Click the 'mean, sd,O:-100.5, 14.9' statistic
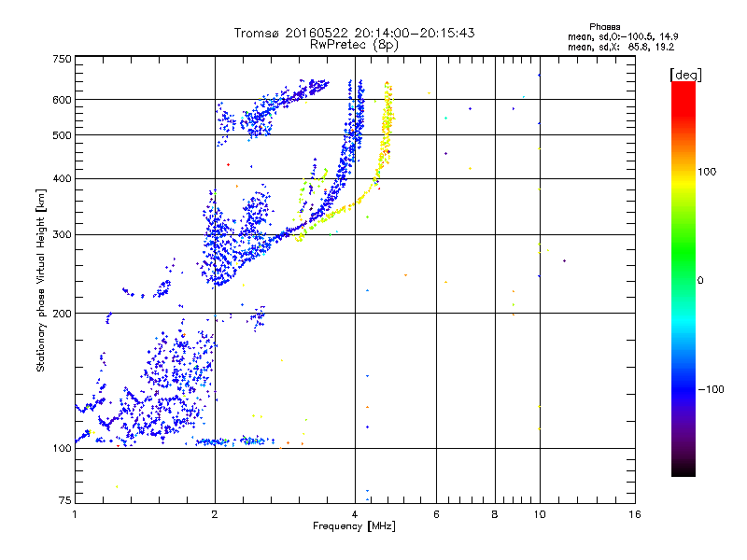This screenshot has height=560, width=747. (623, 36)
